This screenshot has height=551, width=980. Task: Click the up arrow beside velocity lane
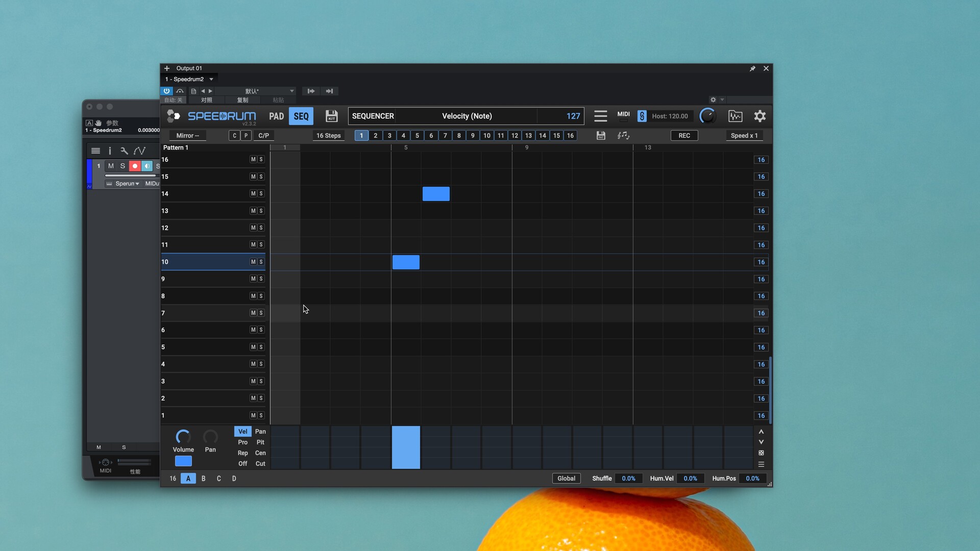point(761,432)
